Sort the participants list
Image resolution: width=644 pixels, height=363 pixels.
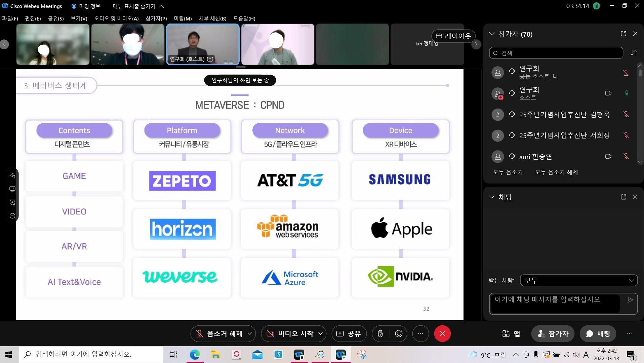(634, 53)
